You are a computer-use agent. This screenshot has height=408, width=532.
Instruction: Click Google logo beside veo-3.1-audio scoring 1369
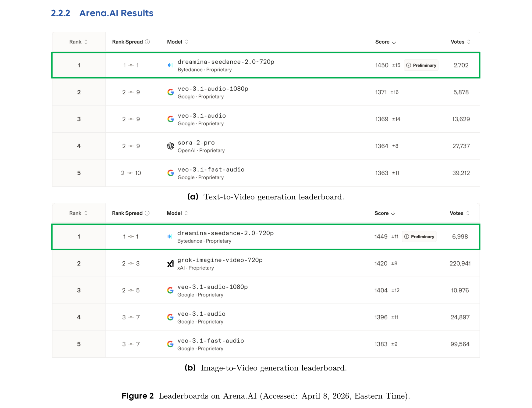171,119
